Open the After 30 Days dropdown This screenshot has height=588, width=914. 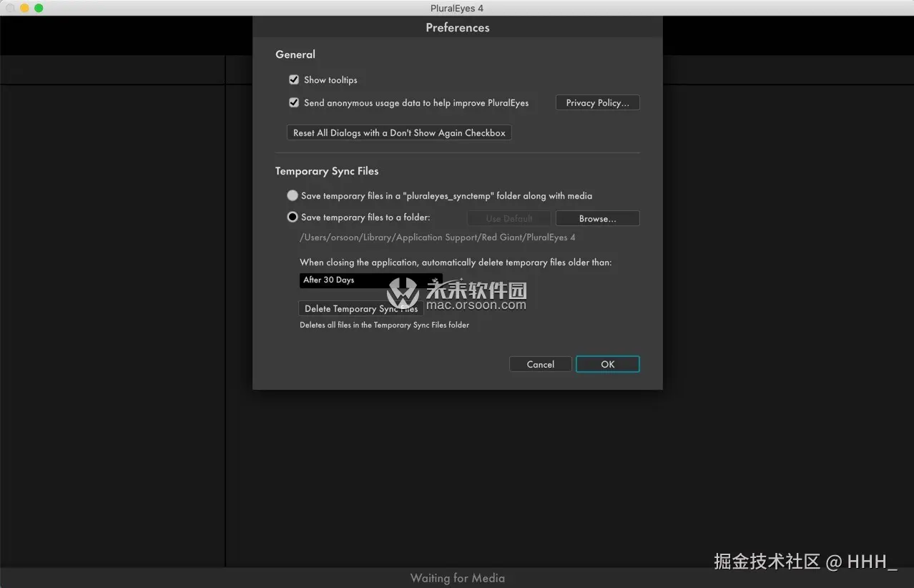(x=370, y=280)
